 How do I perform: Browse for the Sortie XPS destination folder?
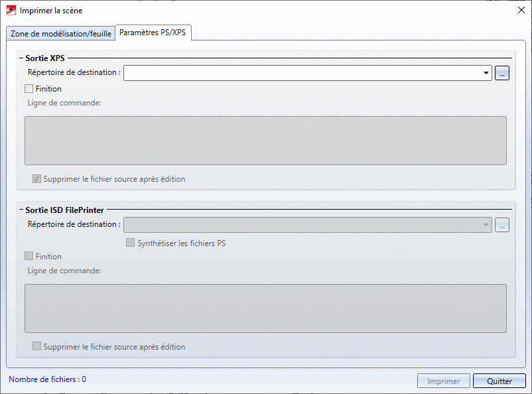(502, 74)
